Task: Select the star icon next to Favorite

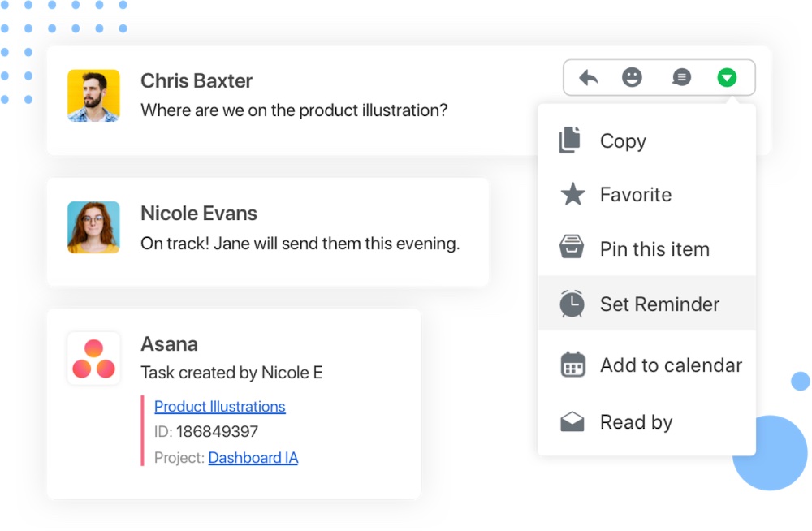Action: pyautogui.click(x=572, y=194)
